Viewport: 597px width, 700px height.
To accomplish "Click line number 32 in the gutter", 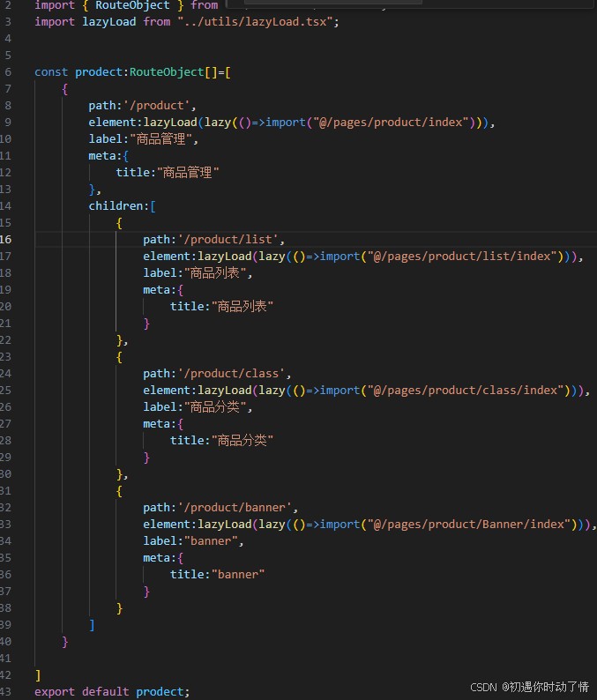I will [x=6, y=508].
